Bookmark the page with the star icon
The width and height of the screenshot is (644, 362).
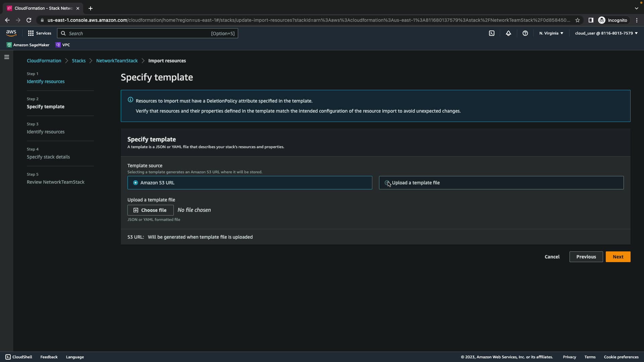(577, 20)
